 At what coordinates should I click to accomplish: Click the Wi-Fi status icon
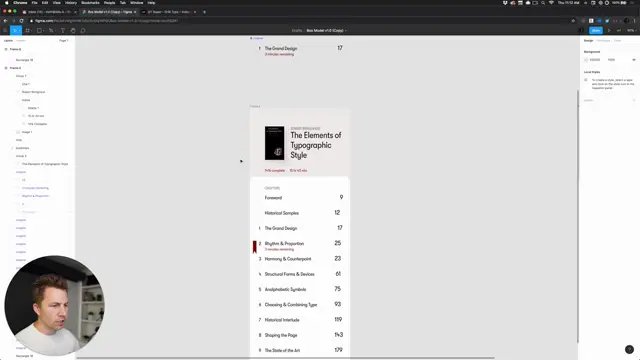tap(551, 3)
